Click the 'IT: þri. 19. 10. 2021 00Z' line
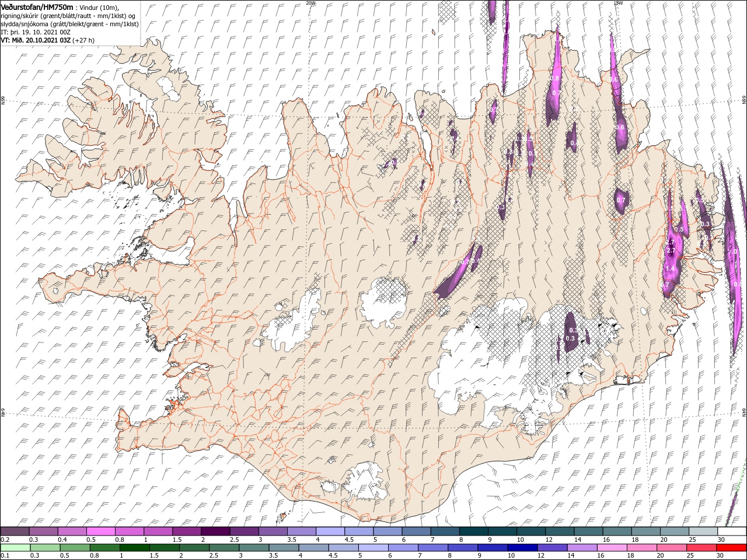This screenshot has width=747, height=560. coord(37,33)
